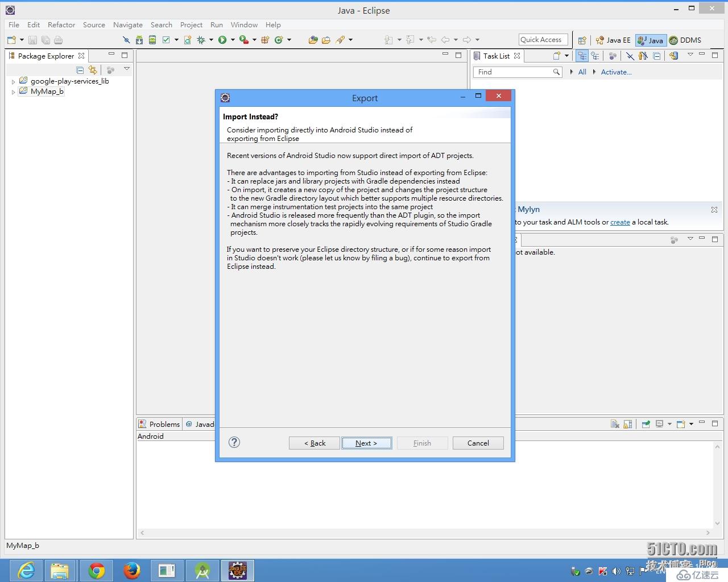Open the Navigate menu

click(x=128, y=25)
